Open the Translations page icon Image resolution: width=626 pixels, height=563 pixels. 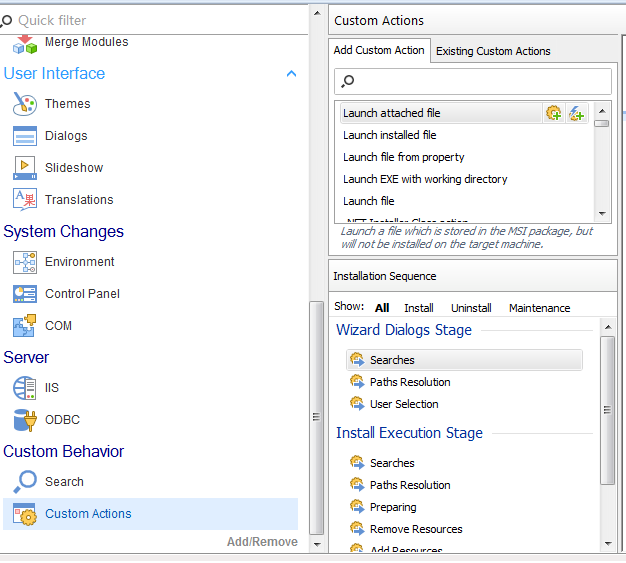(25, 200)
